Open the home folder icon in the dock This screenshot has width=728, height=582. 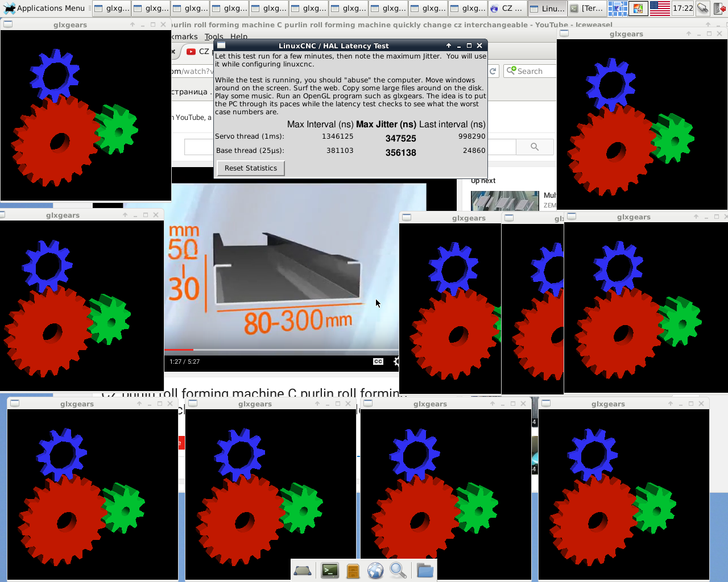[425, 571]
